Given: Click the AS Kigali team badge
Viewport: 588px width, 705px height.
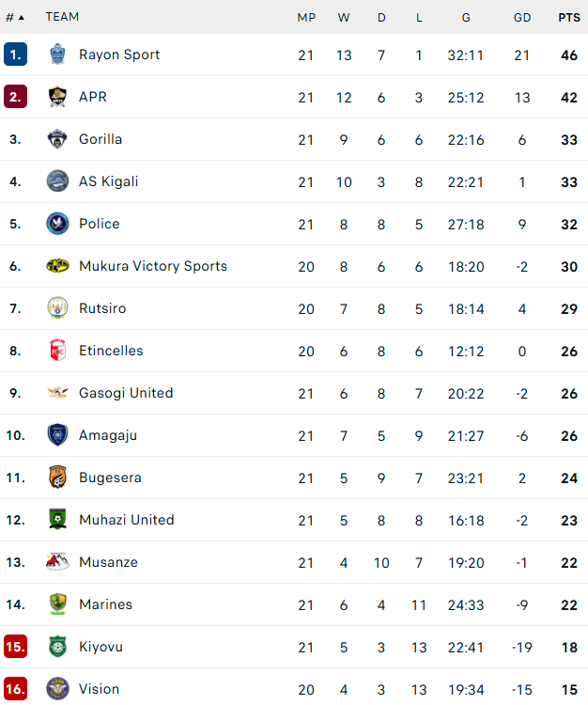Looking at the screenshot, I should (x=57, y=181).
